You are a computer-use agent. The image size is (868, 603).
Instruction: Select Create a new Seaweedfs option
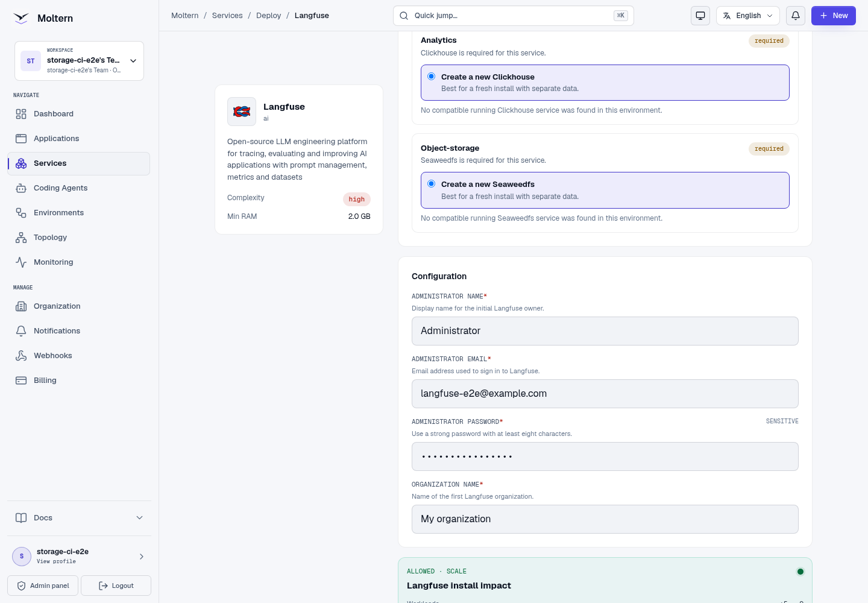click(x=605, y=190)
